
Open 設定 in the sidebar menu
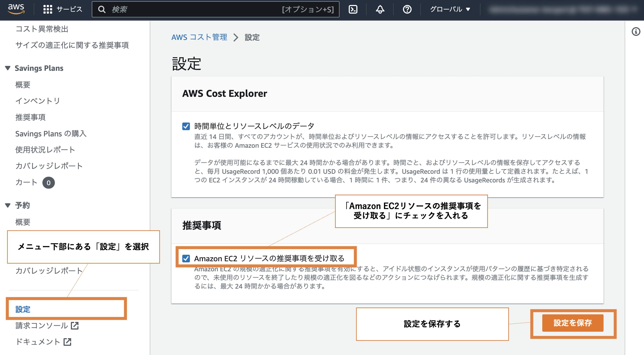click(x=23, y=309)
